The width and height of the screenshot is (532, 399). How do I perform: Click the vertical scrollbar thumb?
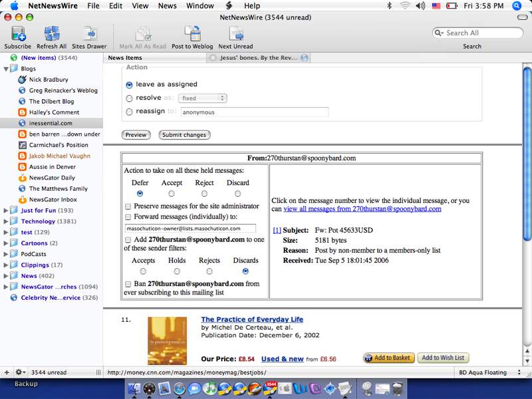pos(527,154)
